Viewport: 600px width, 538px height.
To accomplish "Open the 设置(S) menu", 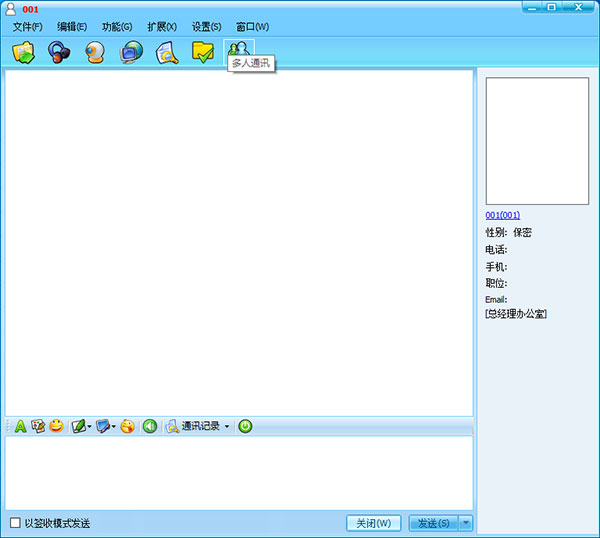I will (x=207, y=27).
